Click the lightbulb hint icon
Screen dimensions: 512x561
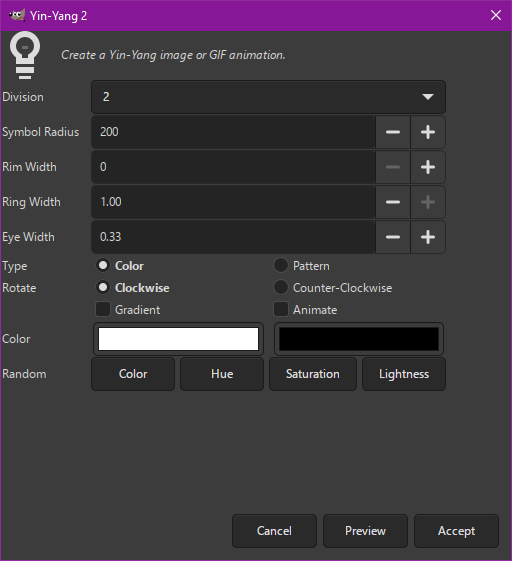pyautogui.click(x=25, y=55)
